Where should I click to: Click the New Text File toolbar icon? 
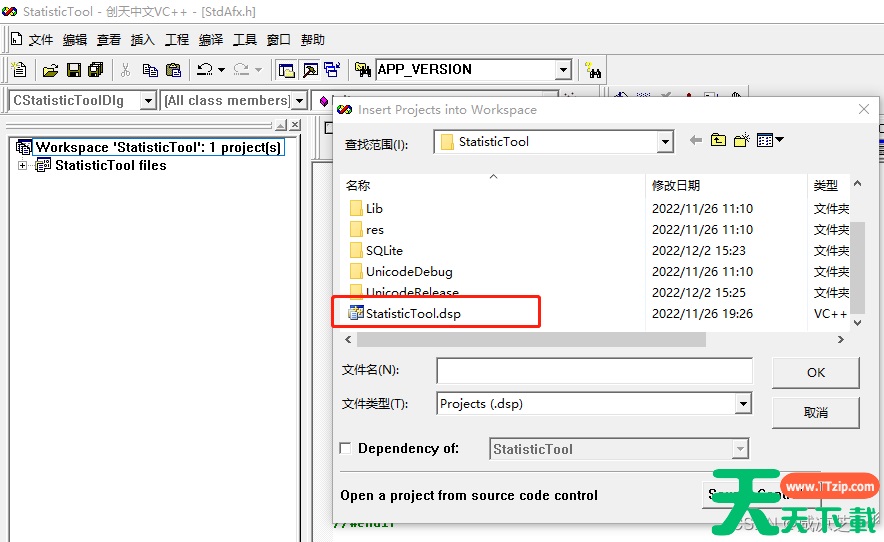[19, 70]
